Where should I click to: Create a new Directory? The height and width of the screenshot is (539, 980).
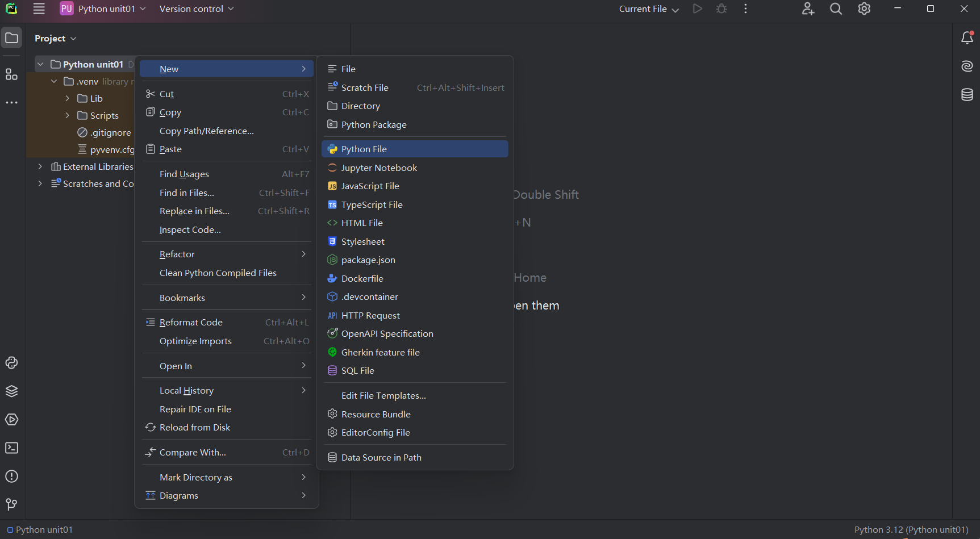[x=415, y=106]
